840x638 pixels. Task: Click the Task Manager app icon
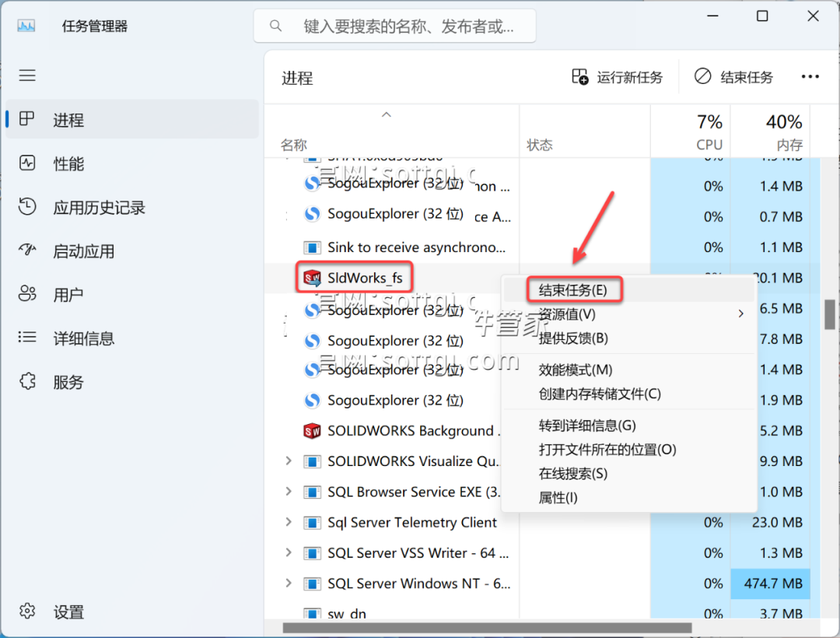pos(26,26)
